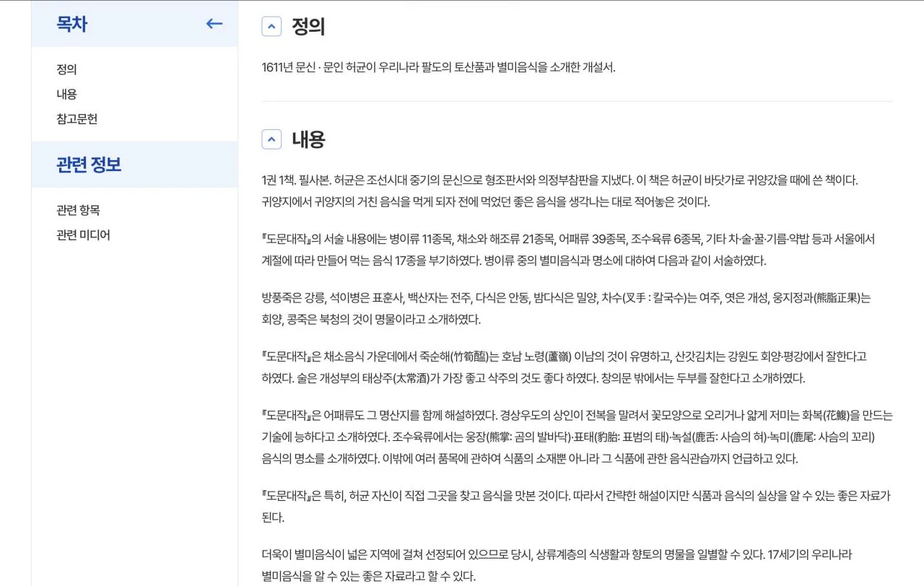The width and height of the screenshot is (924, 586).
Task: Click the chevron icon beside the 내용 heading
Action: (x=271, y=139)
